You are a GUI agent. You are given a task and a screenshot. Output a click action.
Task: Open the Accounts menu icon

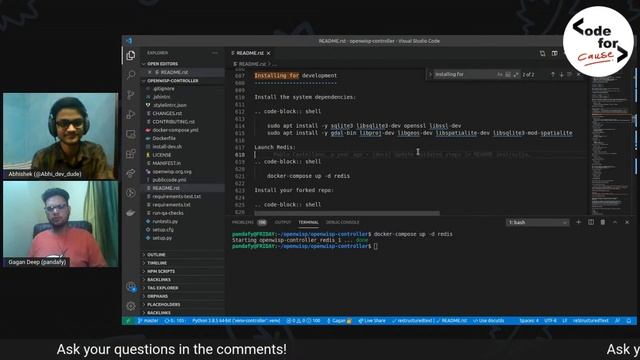tap(131, 287)
